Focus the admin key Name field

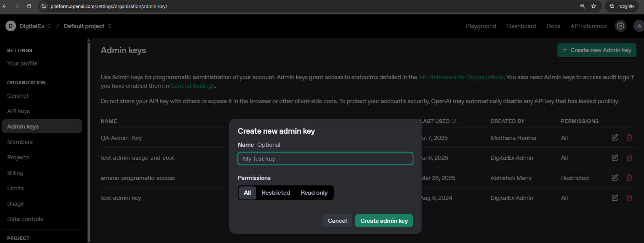[325, 159]
